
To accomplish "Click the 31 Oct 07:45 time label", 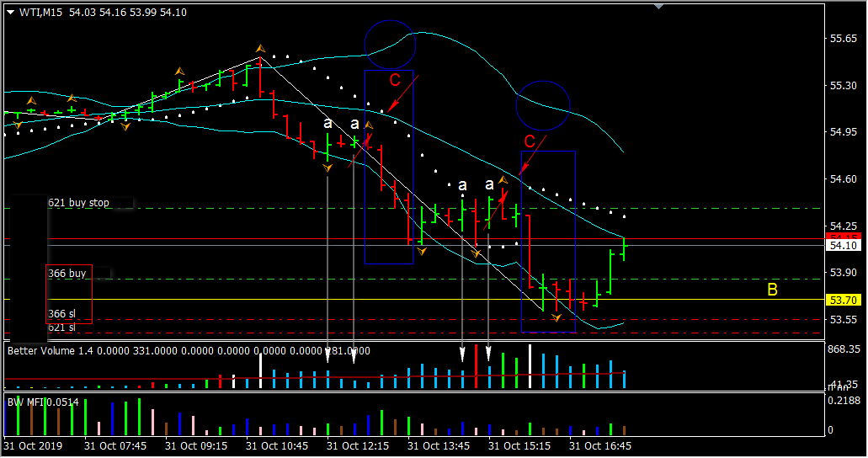I will tap(115, 446).
